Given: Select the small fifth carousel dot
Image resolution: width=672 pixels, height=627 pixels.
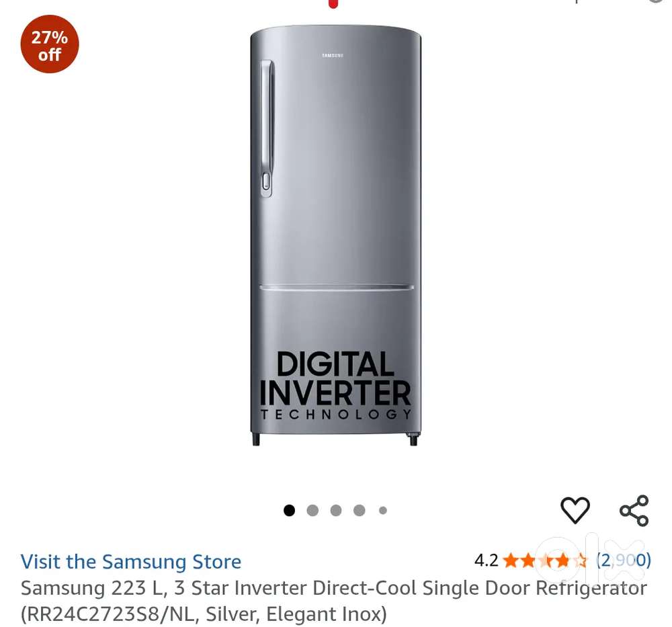Looking at the screenshot, I should click(383, 511).
